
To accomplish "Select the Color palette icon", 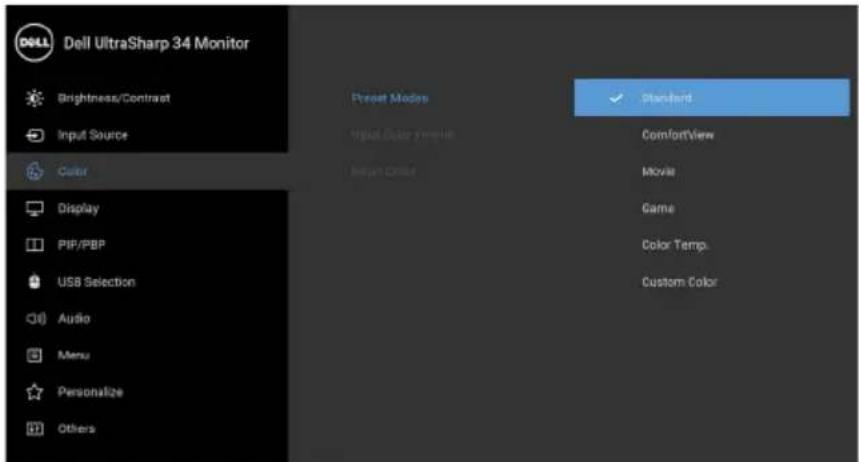I will pyautogui.click(x=35, y=172).
